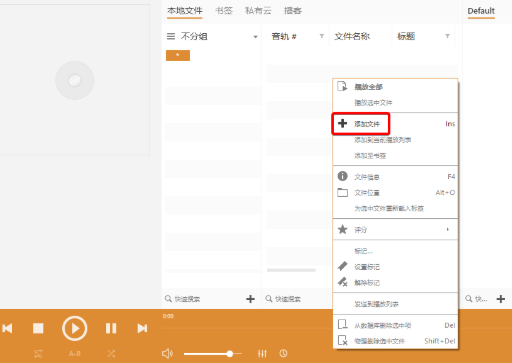
Task: Open 文件位置 from the context menu
Action: pos(367,193)
